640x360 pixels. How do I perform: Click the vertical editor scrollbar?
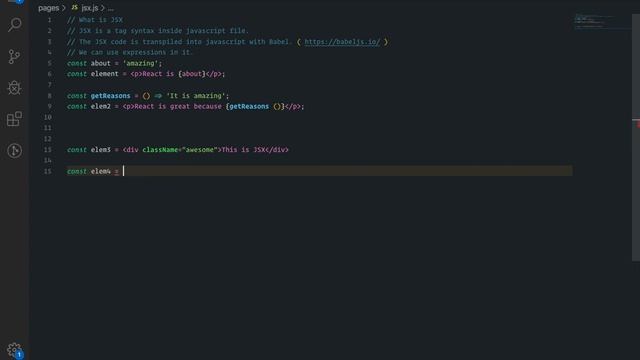636,138
